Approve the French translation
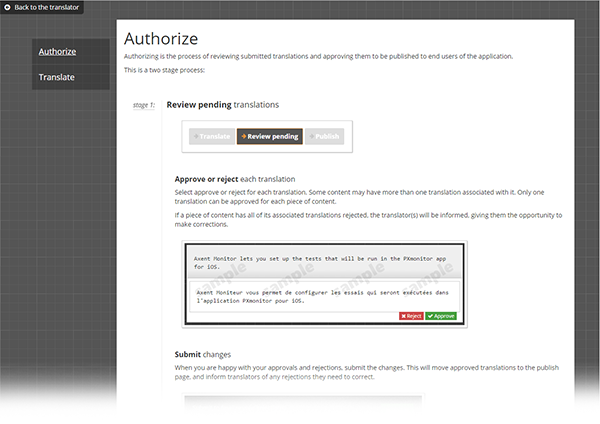This screenshot has width=600, height=424. coord(441,316)
